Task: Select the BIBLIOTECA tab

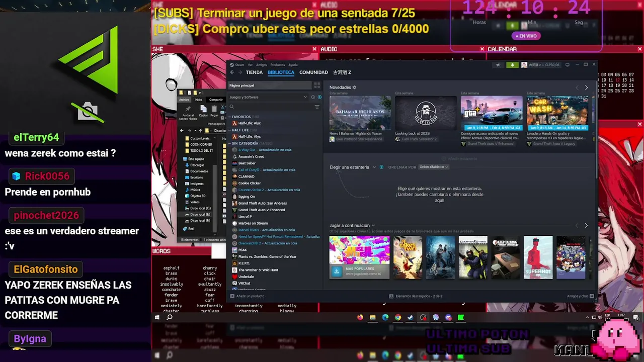Action: click(x=281, y=72)
